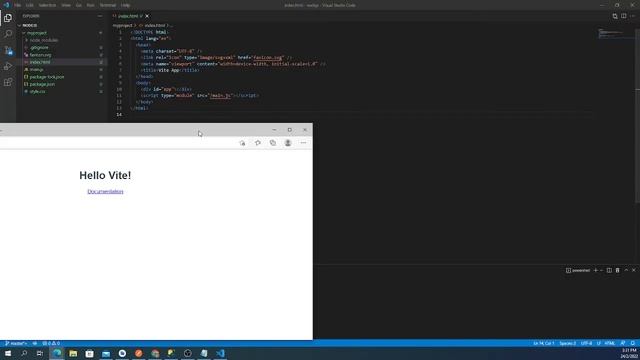This screenshot has width=640, height=360.
Task: Open package-lock.json in the explorer
Action: (61, 77)
